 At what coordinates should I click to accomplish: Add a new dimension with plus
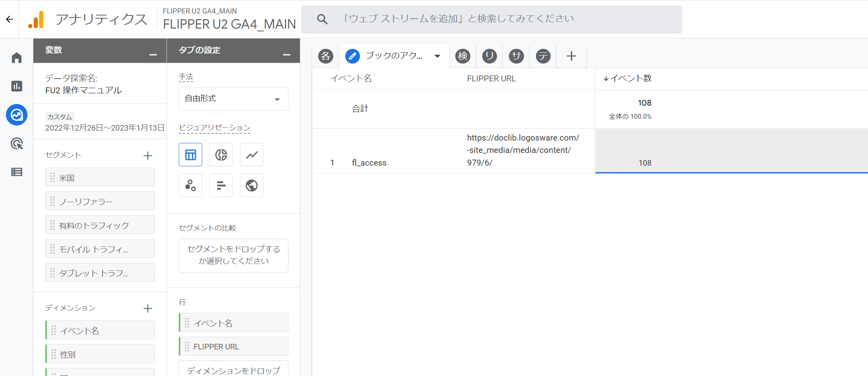(148, 309)
